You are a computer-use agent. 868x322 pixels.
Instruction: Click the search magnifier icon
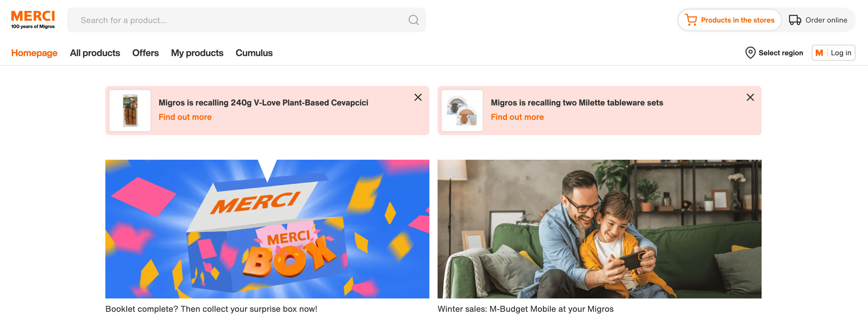413,20
